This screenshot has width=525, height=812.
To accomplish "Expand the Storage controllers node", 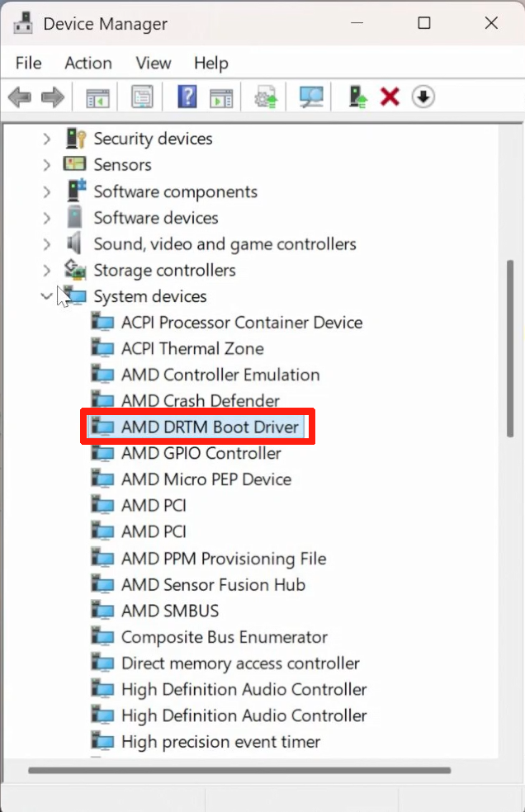I will point(47,271).
